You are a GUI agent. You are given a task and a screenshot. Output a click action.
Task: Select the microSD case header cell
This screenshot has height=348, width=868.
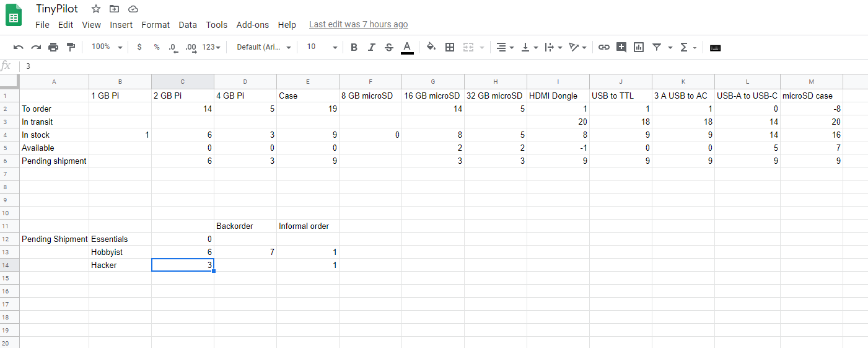pyautogui.click(x=812, y=96)
